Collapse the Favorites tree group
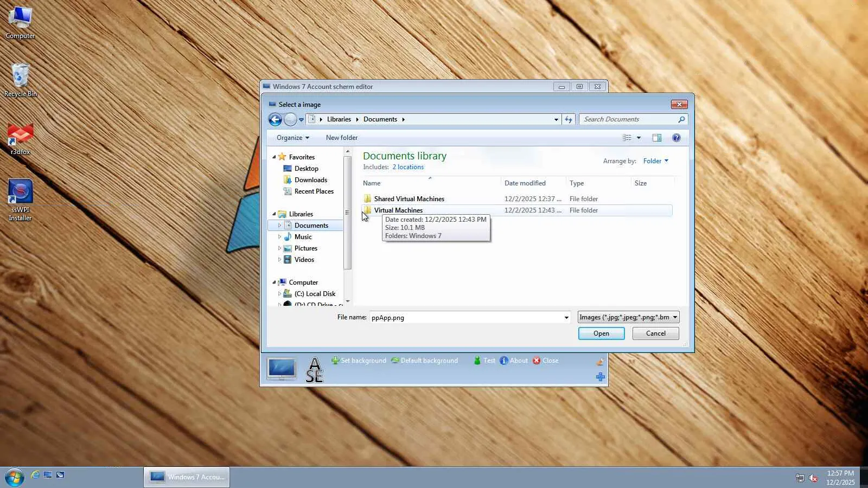 (x=274, y=157)
